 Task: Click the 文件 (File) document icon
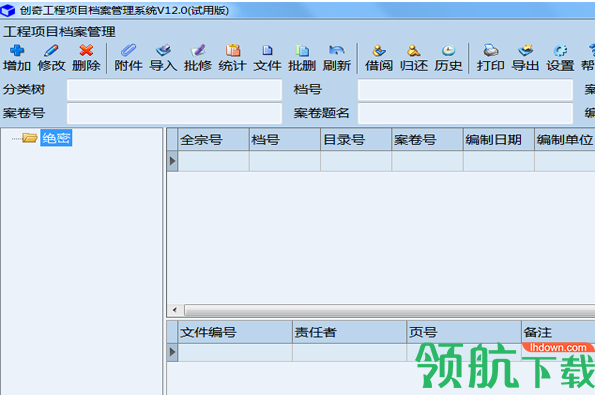pyautogui.click(x=267, y=50)
